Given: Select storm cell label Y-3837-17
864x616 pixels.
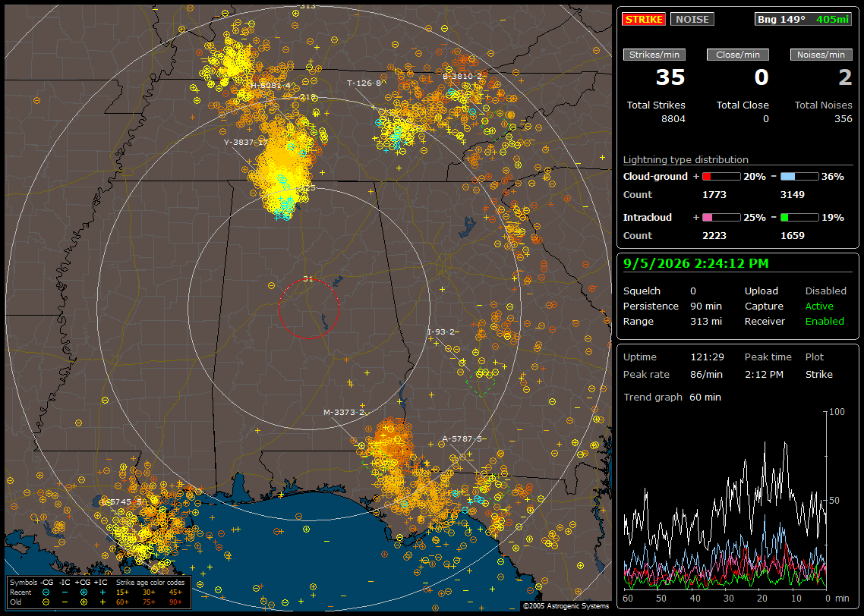Looking at the screenshot, I should coord(246,142).
